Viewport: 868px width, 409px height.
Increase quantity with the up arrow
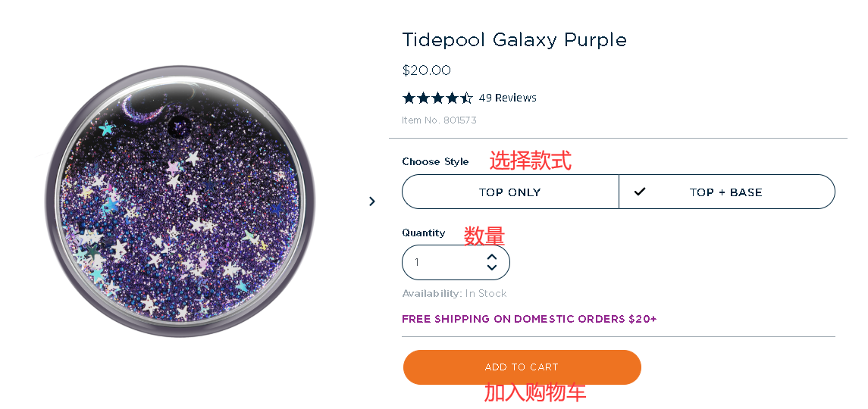coord(492,258)
